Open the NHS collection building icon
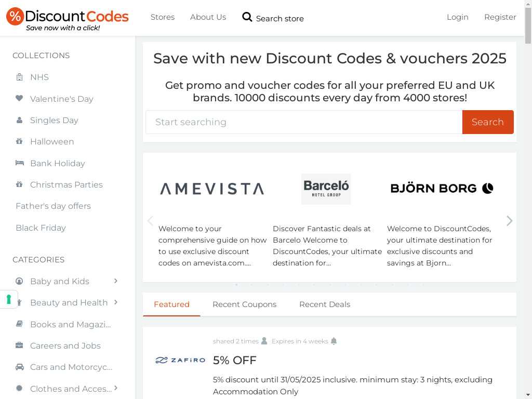 pos(19,77)
